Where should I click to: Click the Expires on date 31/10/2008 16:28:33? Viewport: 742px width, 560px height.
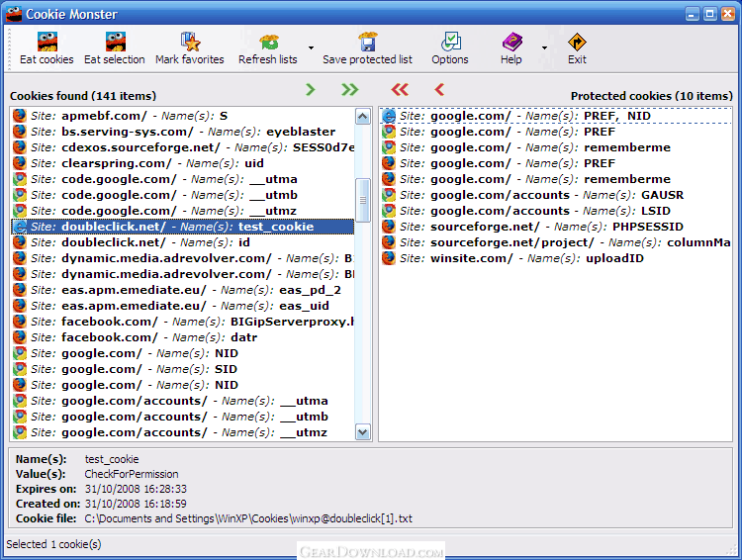click(x=136, y=489)
